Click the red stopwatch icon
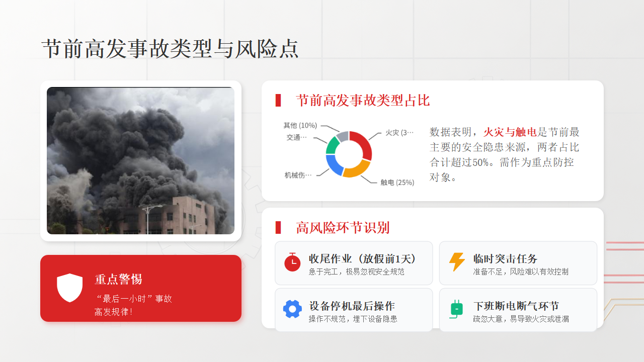 pos(292,262)
